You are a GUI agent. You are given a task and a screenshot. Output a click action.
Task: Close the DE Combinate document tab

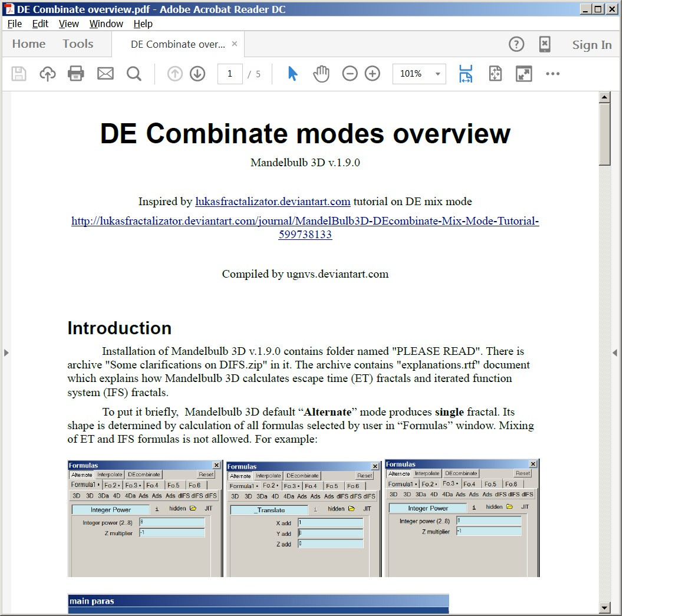234,44
